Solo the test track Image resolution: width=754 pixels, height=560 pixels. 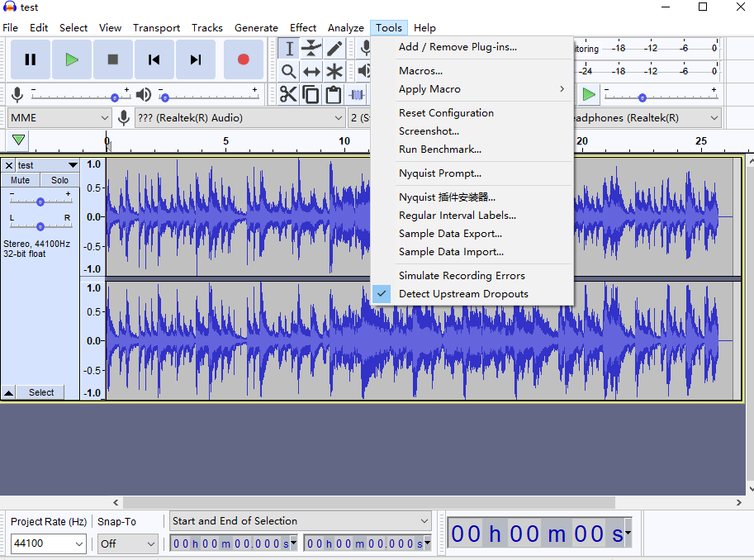coord(59,180)
